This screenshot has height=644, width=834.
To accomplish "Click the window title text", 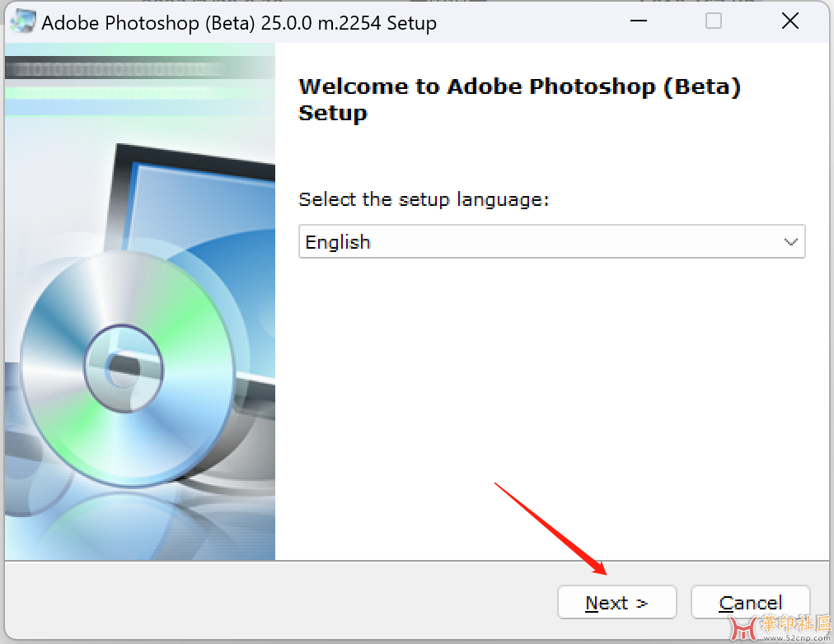I will click(239, 22).
